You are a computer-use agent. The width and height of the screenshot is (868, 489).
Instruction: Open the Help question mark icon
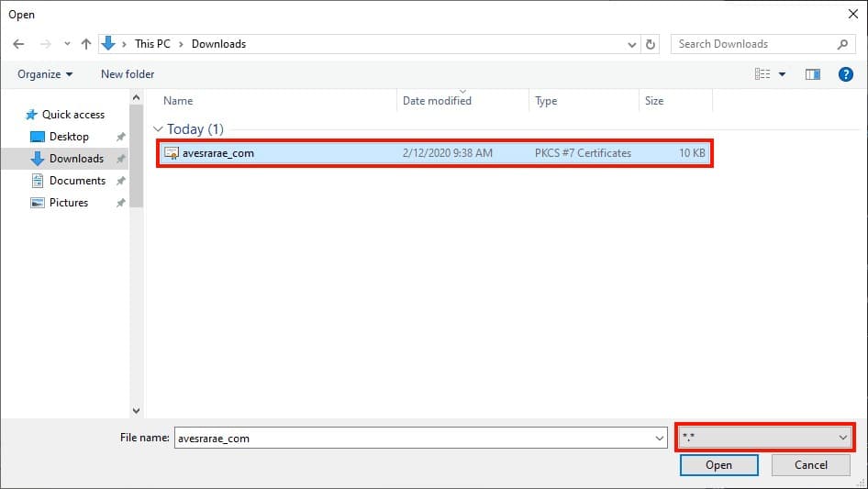846,74
